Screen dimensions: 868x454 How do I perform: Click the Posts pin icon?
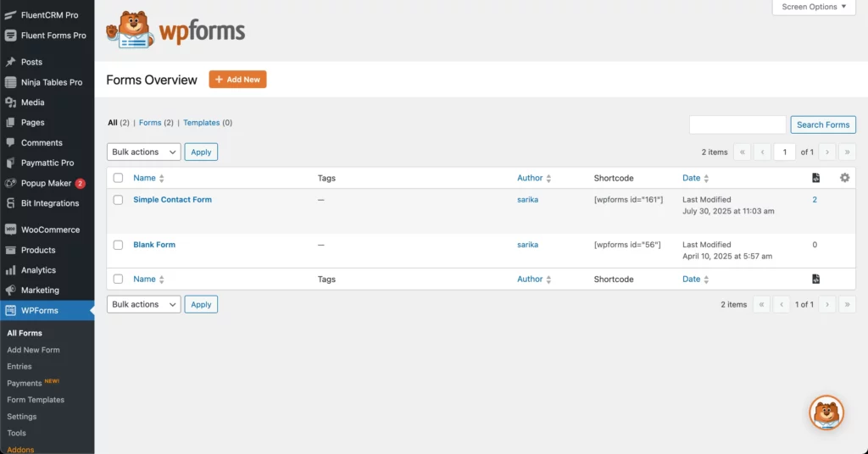[x=10, y=62]
